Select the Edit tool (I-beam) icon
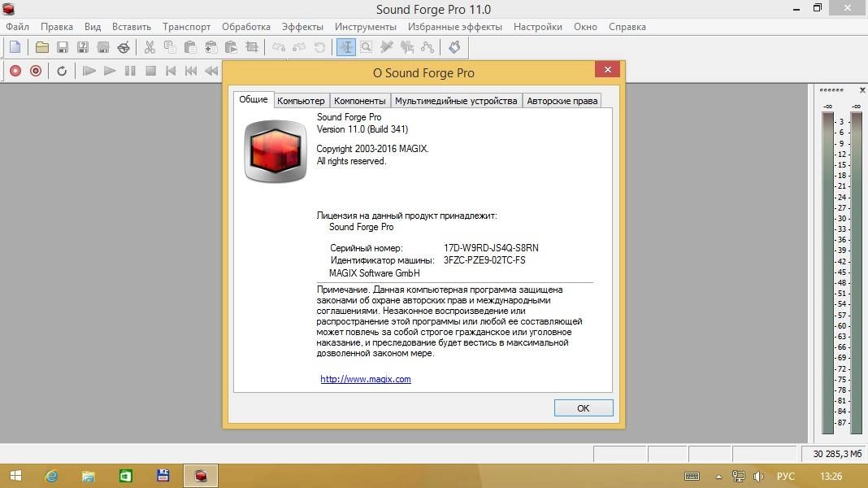The width and height of the screenshot is (868, 488). 346,47
